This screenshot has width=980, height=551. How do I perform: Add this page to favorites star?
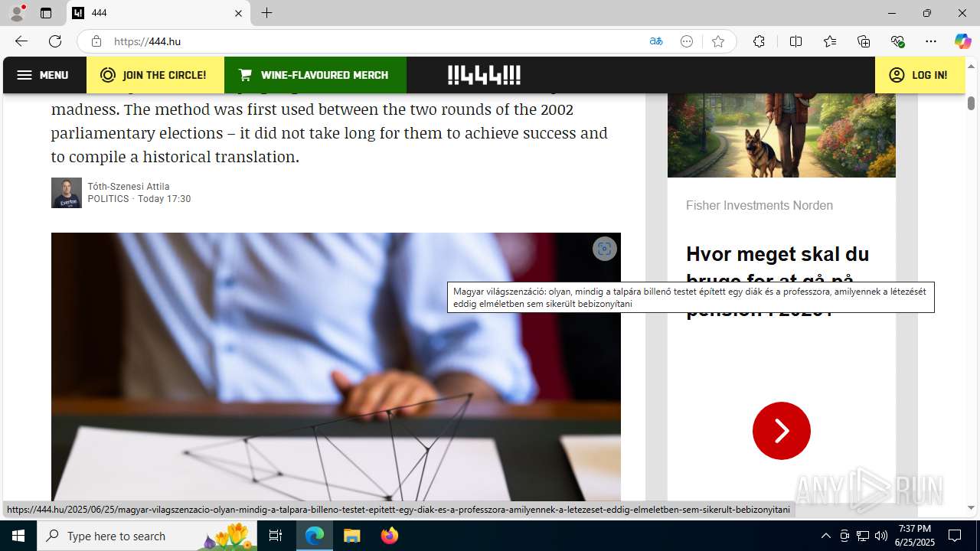pos(718,41)
